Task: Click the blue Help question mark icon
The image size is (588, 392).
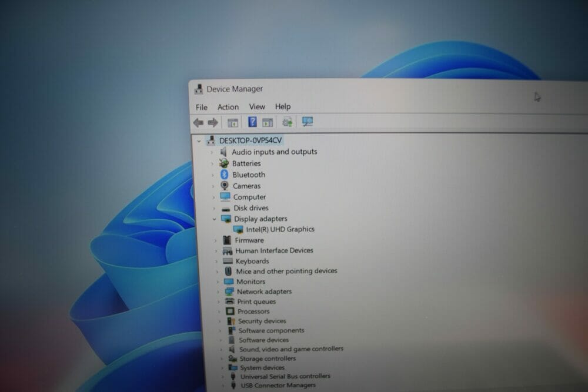Action: [x=252, y=122]
